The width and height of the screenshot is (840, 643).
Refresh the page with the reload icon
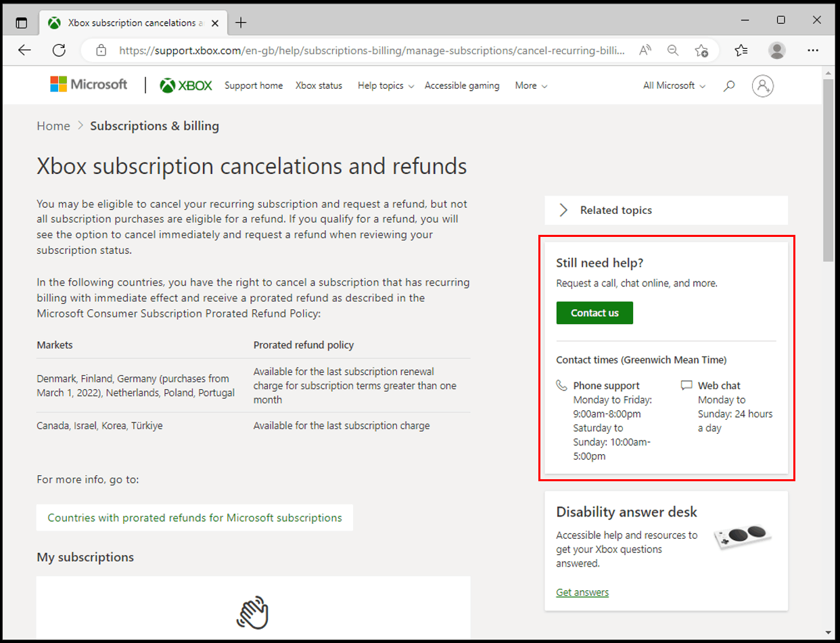[x=59, y=50]
